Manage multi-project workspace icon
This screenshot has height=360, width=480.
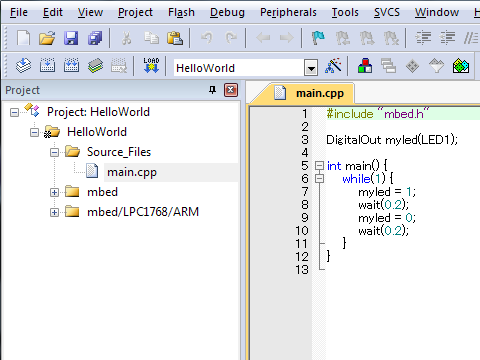coord(388,66)
